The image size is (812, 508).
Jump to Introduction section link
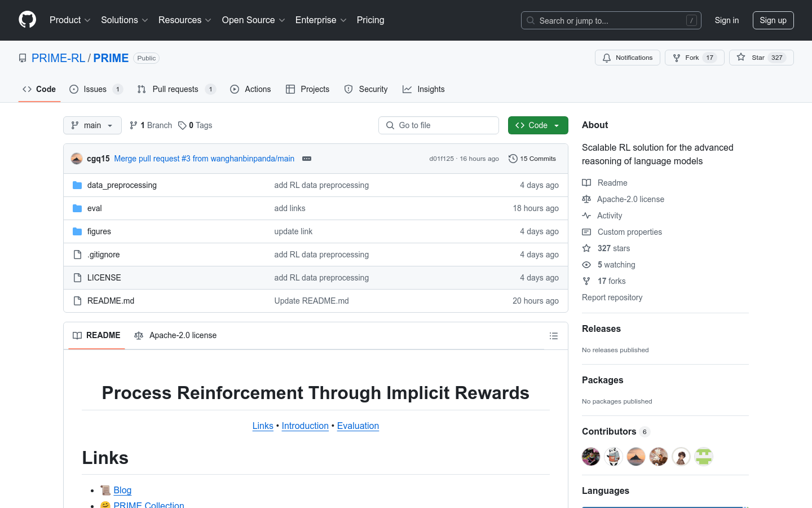(x=305, y=426)
